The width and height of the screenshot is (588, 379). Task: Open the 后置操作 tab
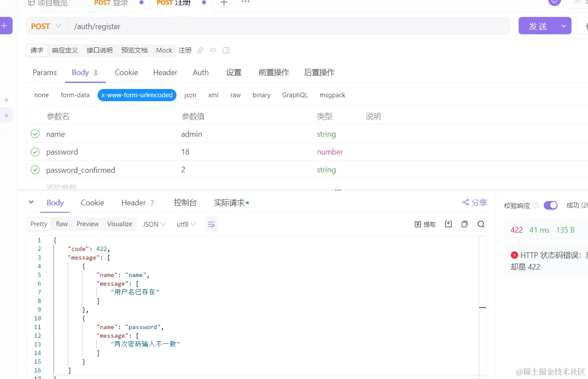coord(319,73)
